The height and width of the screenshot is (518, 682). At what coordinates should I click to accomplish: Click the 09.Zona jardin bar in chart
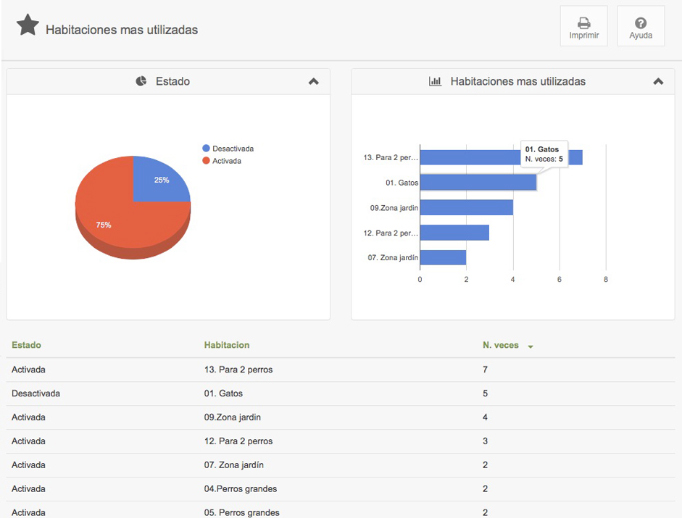(x=466, y=207)
